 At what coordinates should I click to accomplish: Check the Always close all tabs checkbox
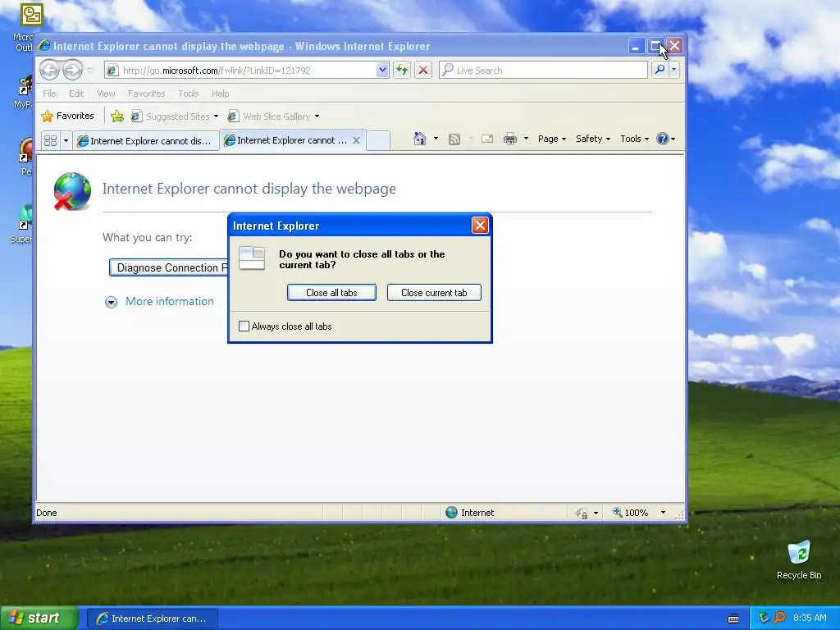point(244,326)
